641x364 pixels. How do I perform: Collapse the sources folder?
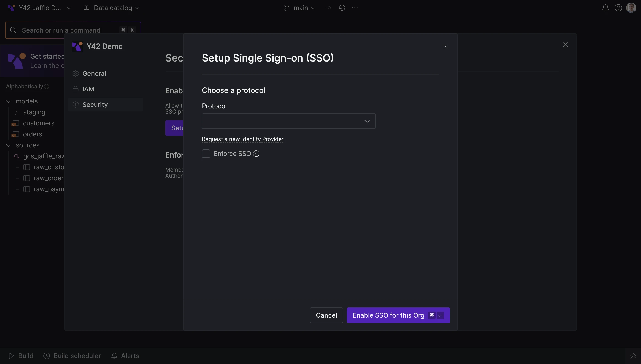coord(9,145)
